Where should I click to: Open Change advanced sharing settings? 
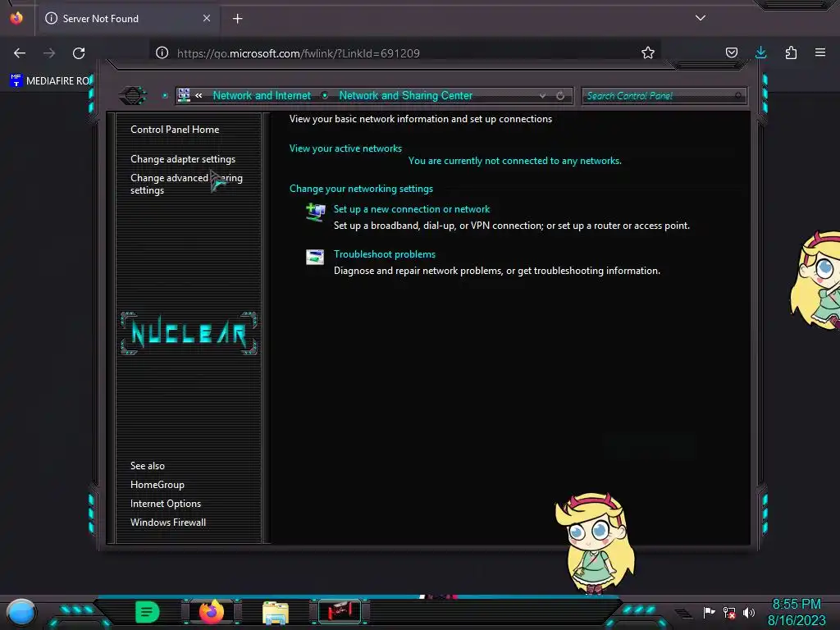186,184
